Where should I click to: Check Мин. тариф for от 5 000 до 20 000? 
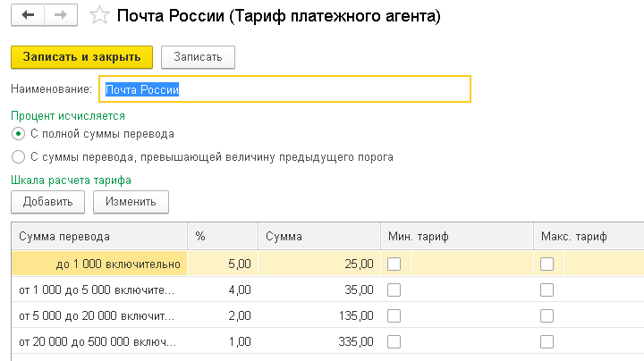[394, 316]
